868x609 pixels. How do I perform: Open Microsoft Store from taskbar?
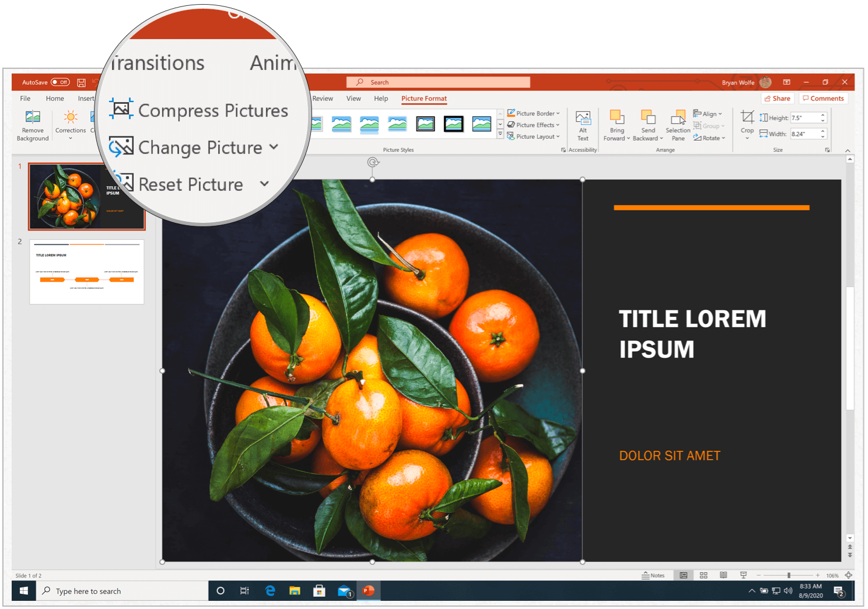tap(319, 591)
